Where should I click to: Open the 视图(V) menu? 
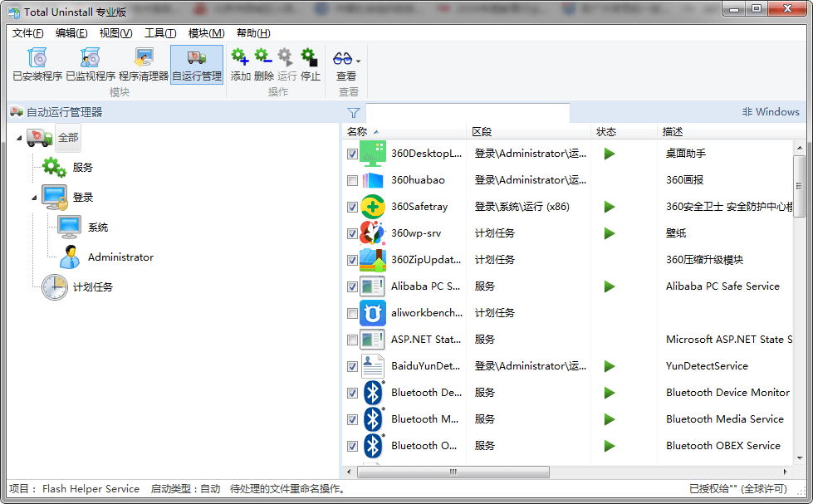pos(115,33)
